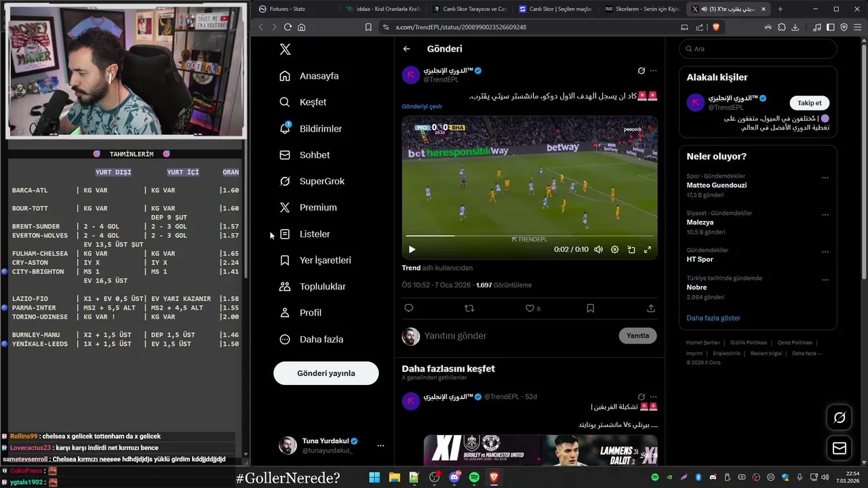Open File Explorer from the taskbar
Image resolution: width=868 pixels, height=488 pixels.
(394, 477)
